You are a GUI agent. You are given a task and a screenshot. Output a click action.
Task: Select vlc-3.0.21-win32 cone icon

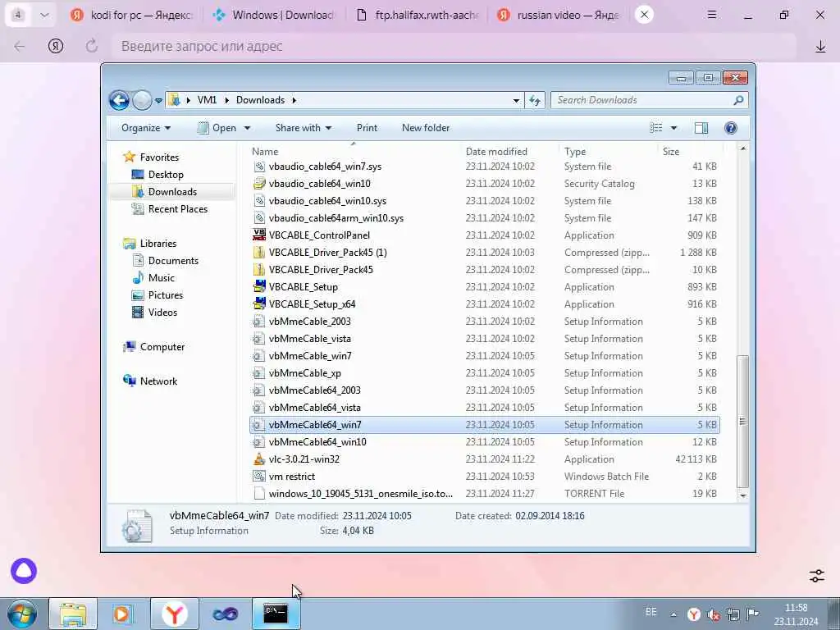click(x=259, y=459)
